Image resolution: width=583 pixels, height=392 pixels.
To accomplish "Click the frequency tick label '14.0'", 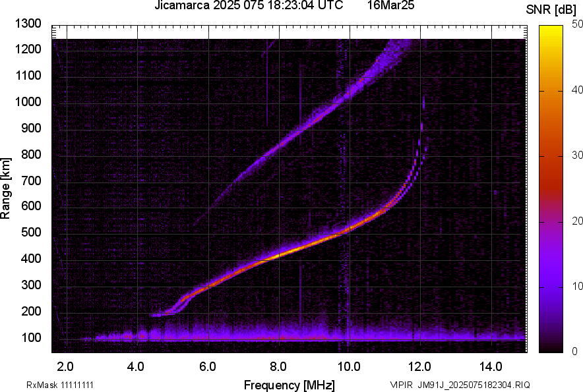I will pos(491,367).
